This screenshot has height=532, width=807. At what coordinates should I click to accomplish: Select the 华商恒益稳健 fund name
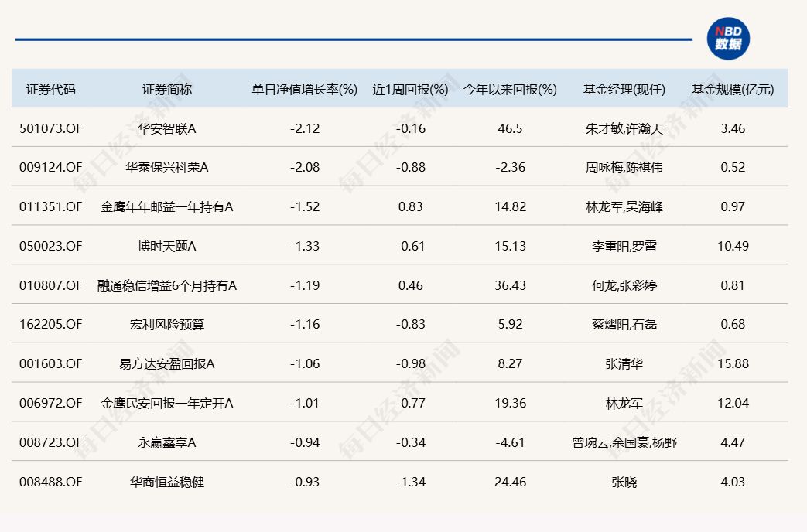167,482
